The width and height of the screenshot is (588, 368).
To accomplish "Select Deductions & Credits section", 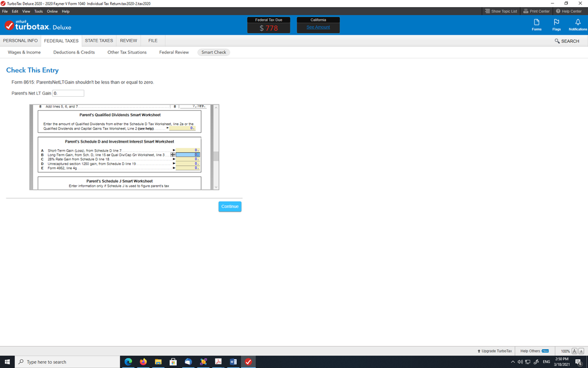I will point(74,52).
